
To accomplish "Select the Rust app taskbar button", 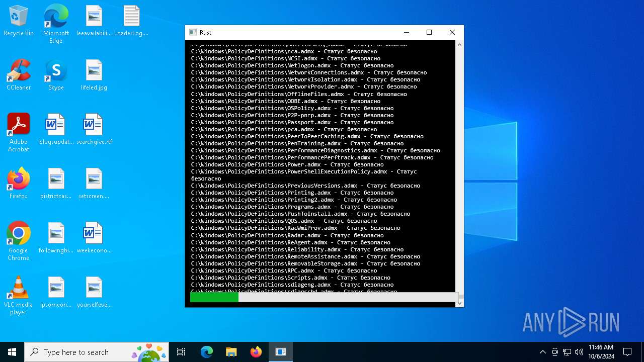I will (281, 352).
